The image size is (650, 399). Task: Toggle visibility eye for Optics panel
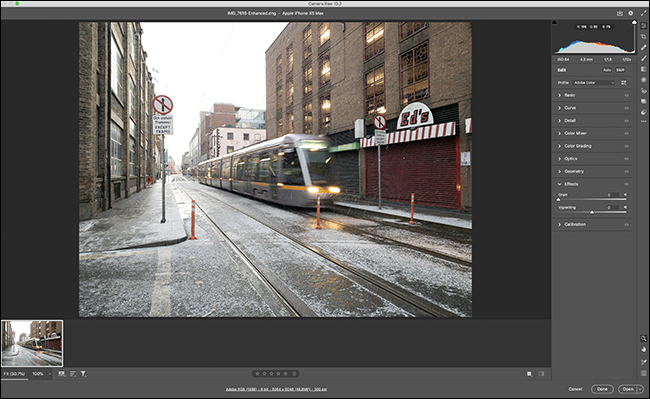pyautogui.click(x=626, y=159)
